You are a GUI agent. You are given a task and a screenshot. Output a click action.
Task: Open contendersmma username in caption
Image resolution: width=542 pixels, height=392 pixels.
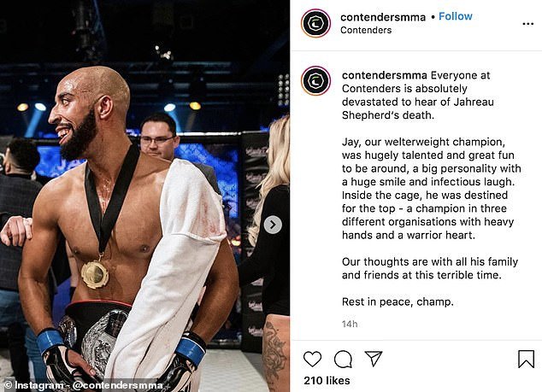pyautogui.click(x=385, y=75)
